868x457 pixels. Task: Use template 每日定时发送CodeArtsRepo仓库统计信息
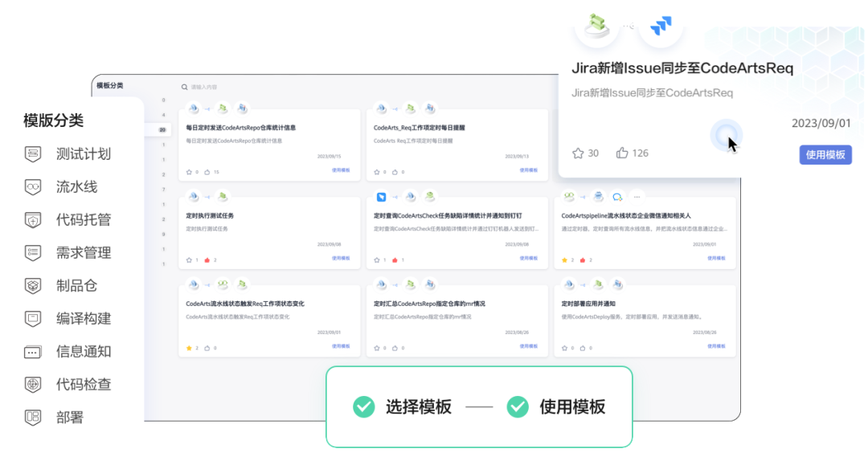pyautogui.click(x=341, y=170)
